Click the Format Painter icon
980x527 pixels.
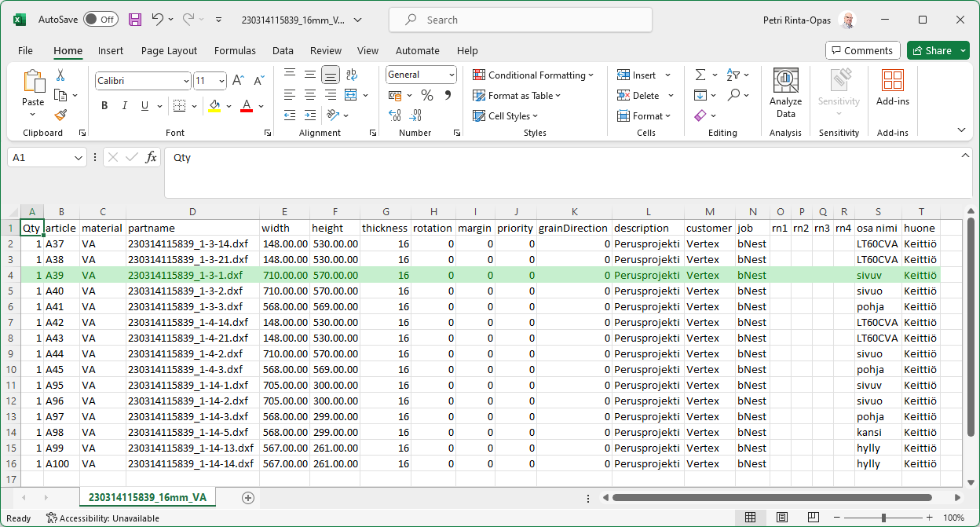[60, 115]
